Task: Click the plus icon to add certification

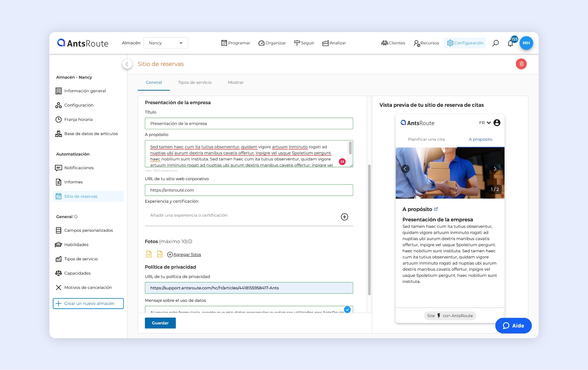Action: [x=344, y=217]
